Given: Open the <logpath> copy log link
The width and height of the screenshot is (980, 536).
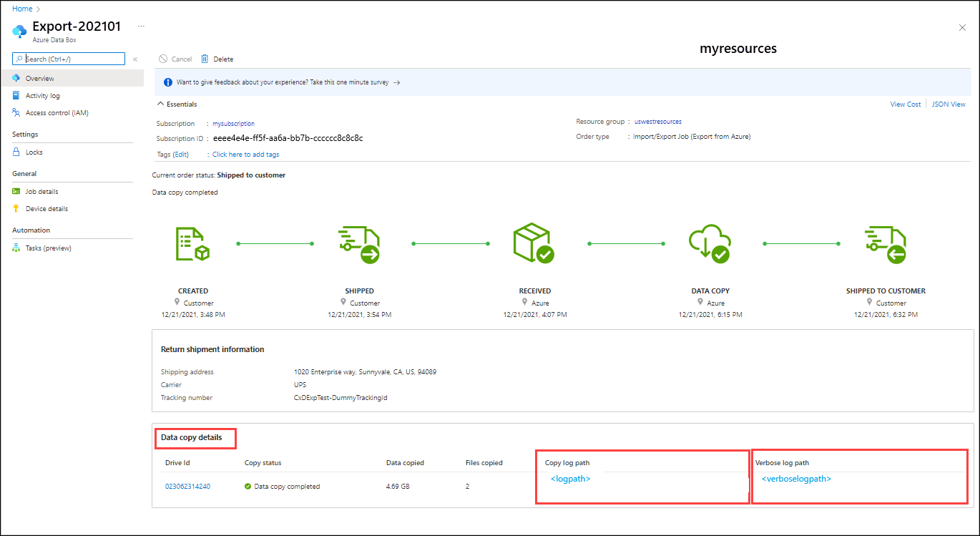Looking at the screenshot, I should (570, 479).
